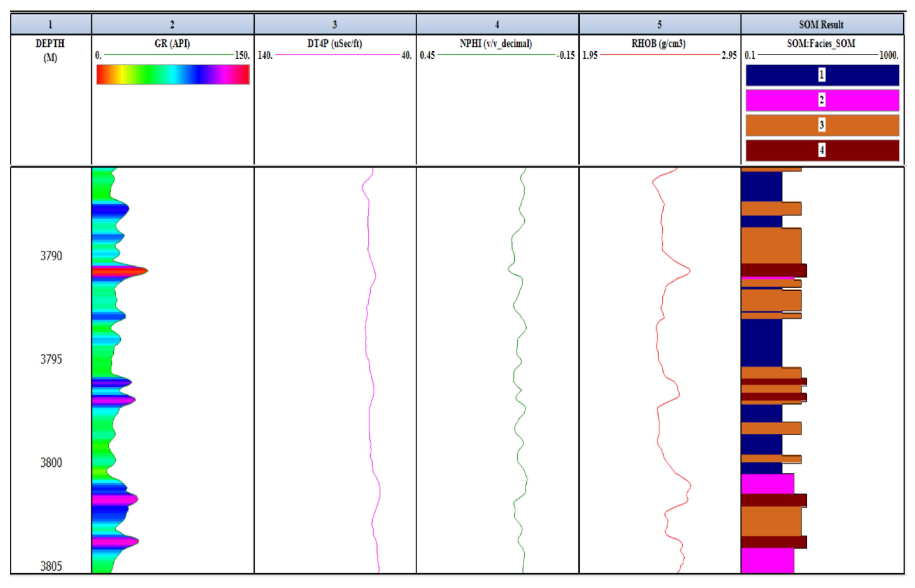
Task: Select track 1 column header
Action: point(50,25)
